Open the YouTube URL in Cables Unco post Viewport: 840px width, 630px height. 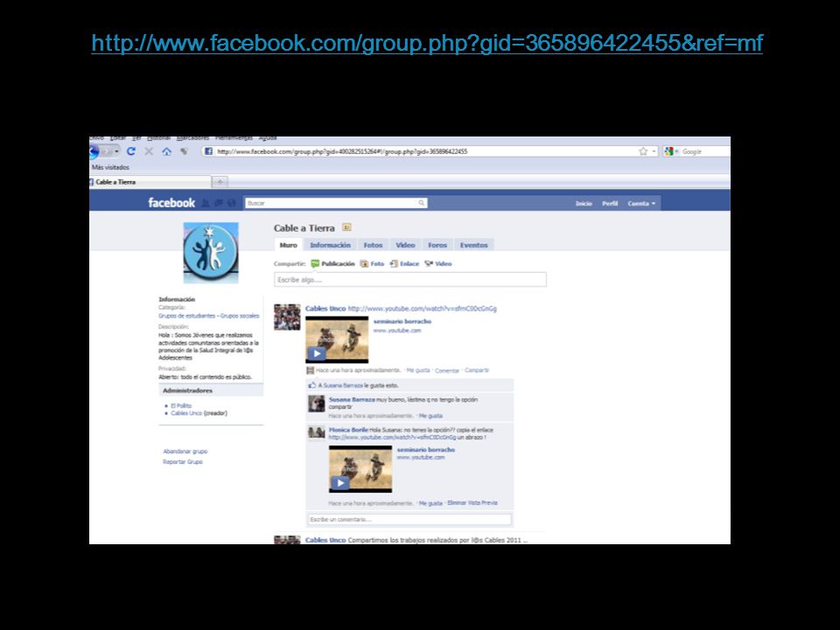point(422,309)
